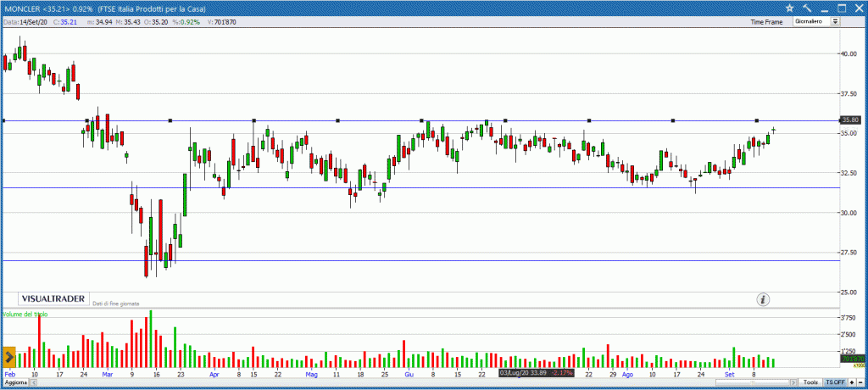Click the scrollbar thumb at bottom right
The width and height of the screenshot is (868, 390).
[x=753, y=382]
